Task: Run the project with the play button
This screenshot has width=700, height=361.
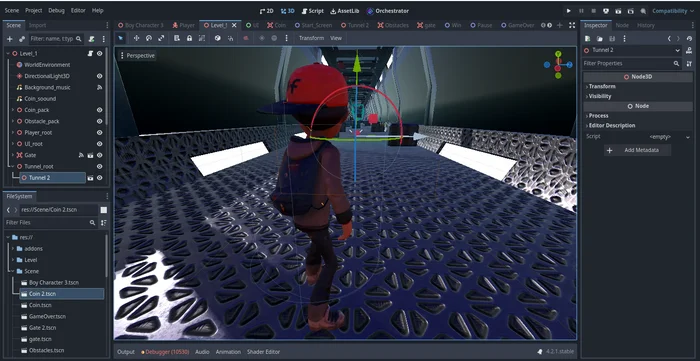Action: 568,11
